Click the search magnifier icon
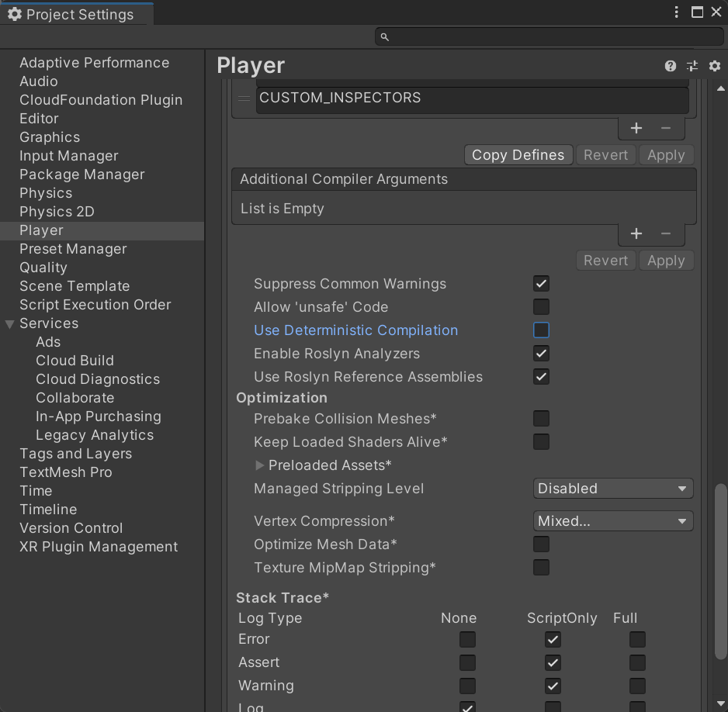This screenshot has height=712, width=728. (384, 36)
